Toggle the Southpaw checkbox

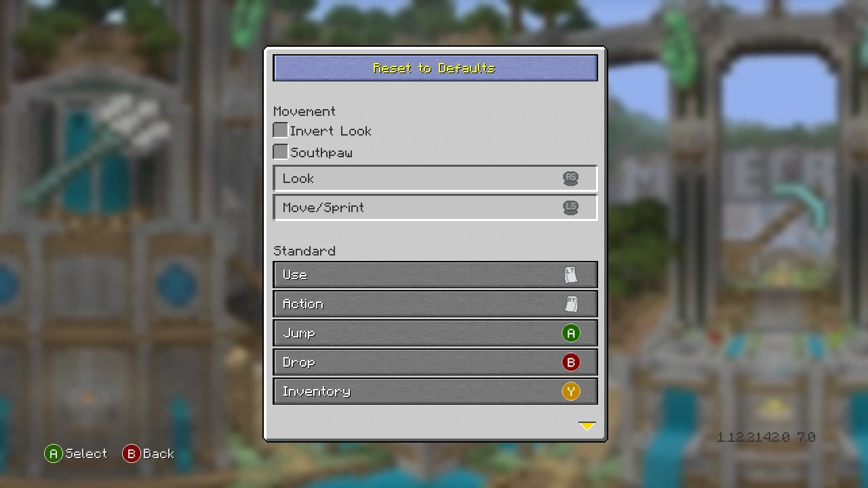280,152
